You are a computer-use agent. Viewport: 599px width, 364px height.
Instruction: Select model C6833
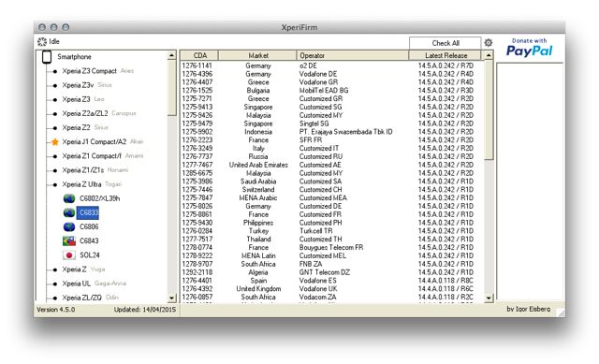pyautogui.click(x=88, y=212)
